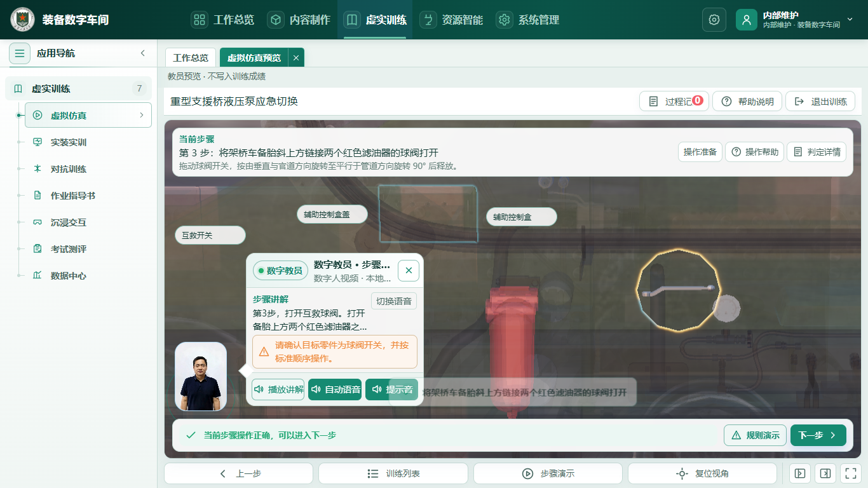868x488 pixels.
Task: Expand the 虚拟仿真 sidebar item chevron
Action: pyautogui.click(x=141, y=116)
